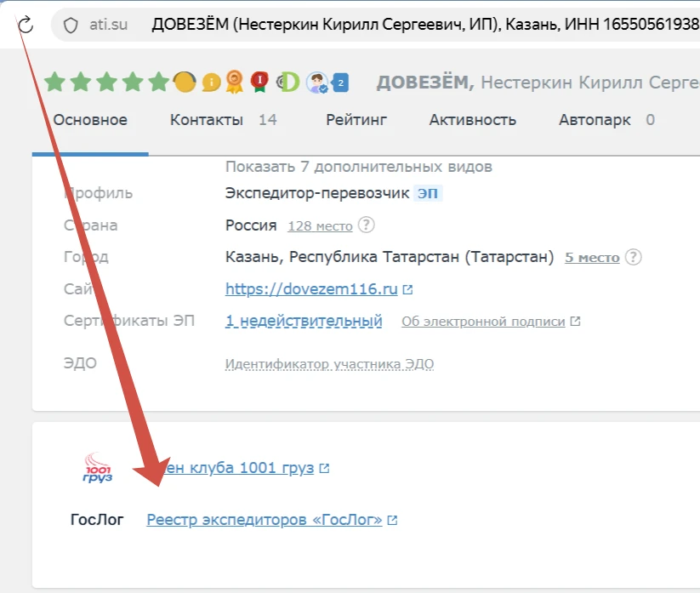Reload the page with refresh icon
The image size is (700, 593).
(x=26, y=25)
